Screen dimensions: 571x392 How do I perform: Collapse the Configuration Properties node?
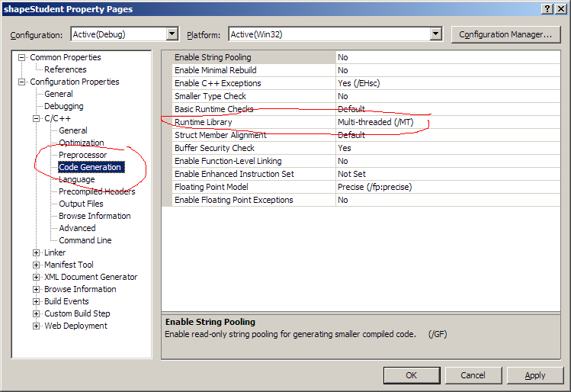(22, 82)
